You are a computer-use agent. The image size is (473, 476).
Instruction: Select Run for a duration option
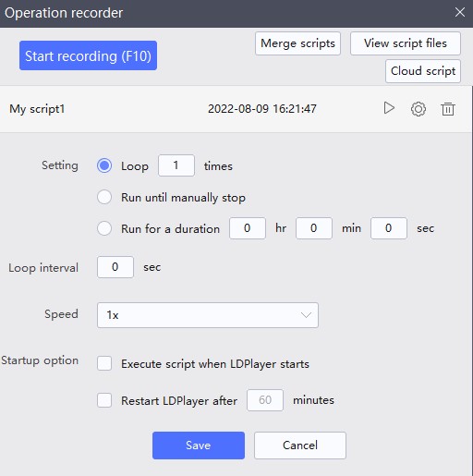coord(104,228)
